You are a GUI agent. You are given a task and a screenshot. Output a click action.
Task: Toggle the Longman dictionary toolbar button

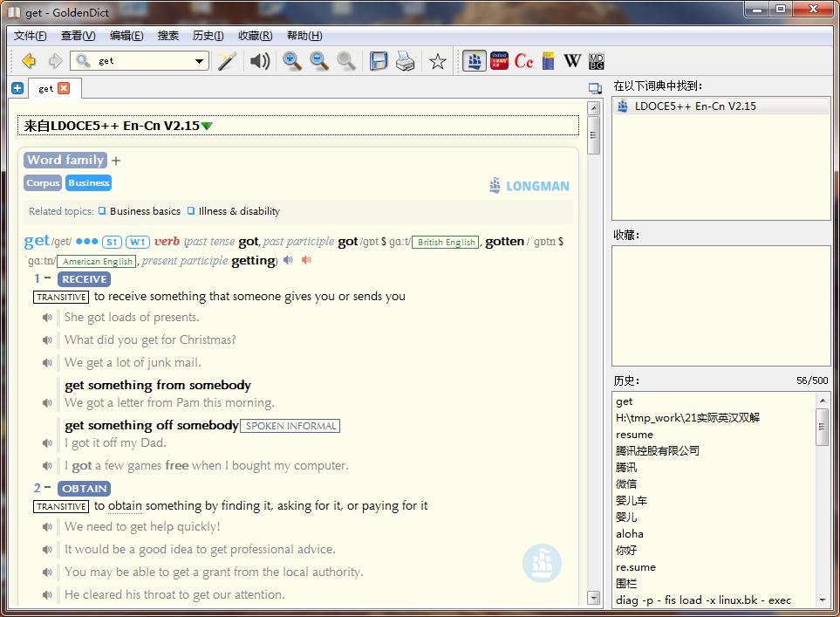click(x=475, y=61)
